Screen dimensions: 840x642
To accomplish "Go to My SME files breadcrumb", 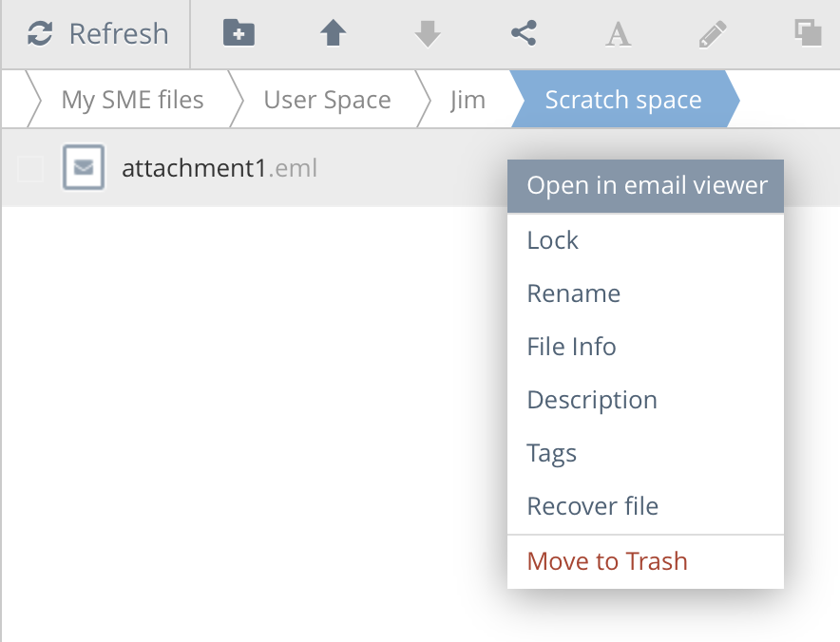I will coord(132,100).
